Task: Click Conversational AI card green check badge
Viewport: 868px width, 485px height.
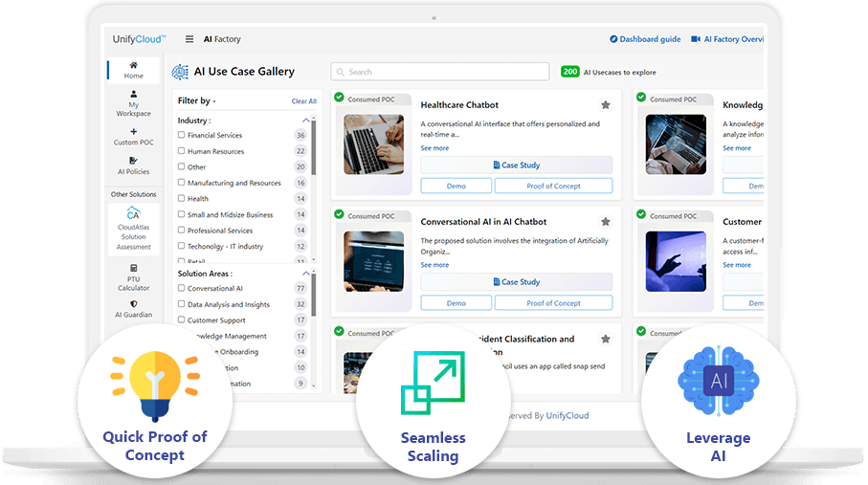Action: [x=339, y=214]
